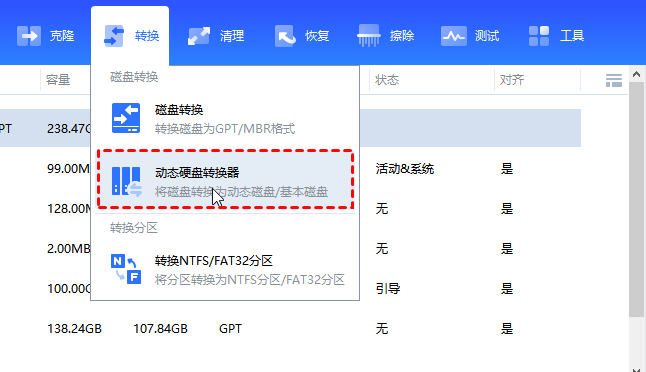Click the Test (测试) waveform icon

[454, 36]
